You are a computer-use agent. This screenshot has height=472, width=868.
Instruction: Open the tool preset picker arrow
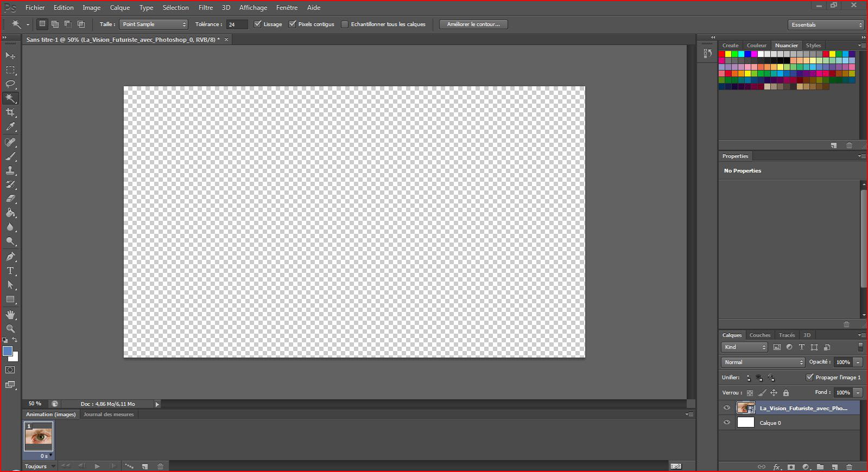tap(28, 24)
